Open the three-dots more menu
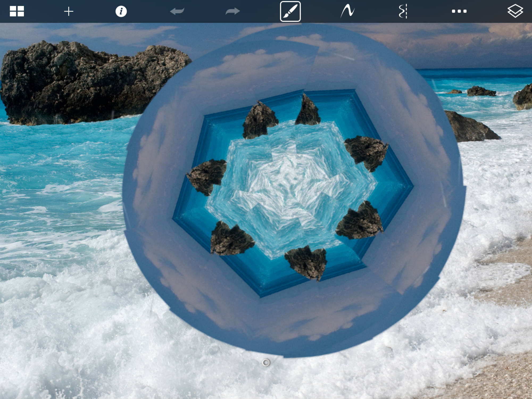The height and width of the screenshot is (399, 532). (x=459, y=11)
